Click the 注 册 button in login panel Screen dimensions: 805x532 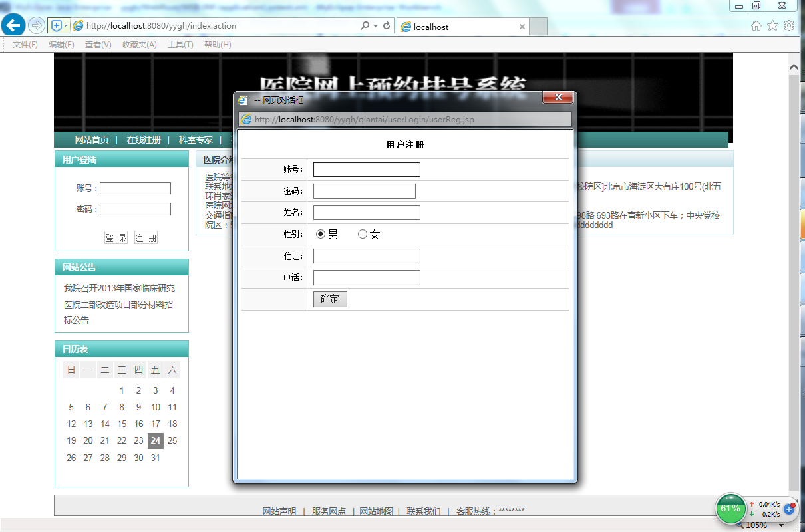146,238
